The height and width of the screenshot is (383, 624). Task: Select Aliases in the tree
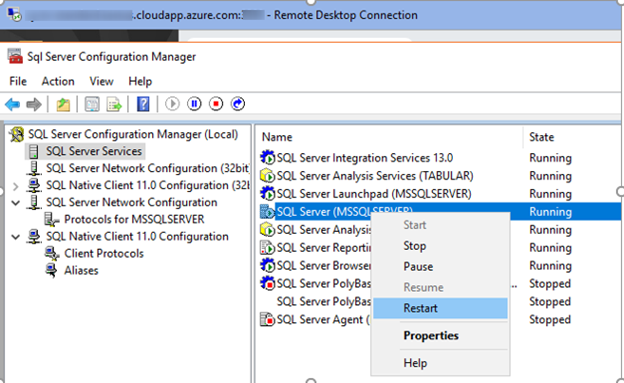tap(81, 270)
